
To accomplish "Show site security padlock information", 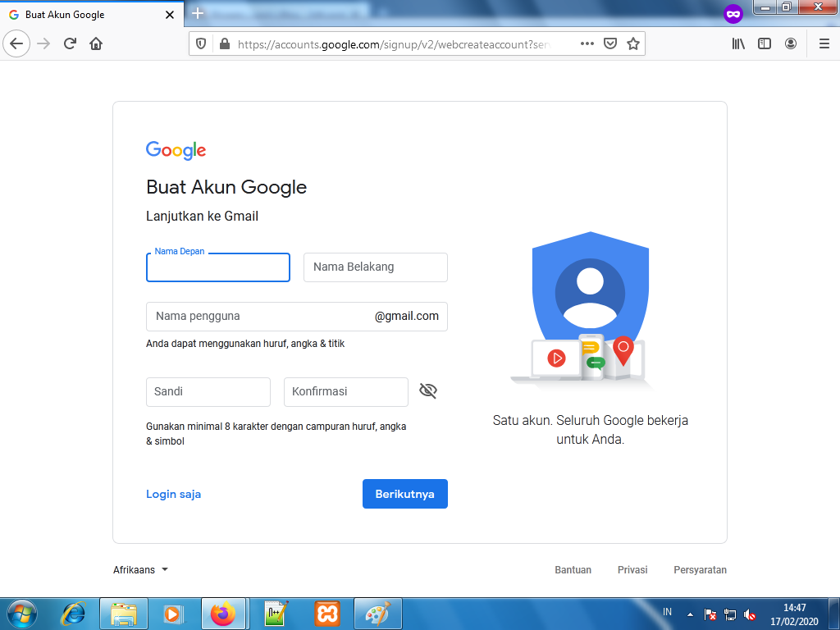I will (x=225, y=44).
